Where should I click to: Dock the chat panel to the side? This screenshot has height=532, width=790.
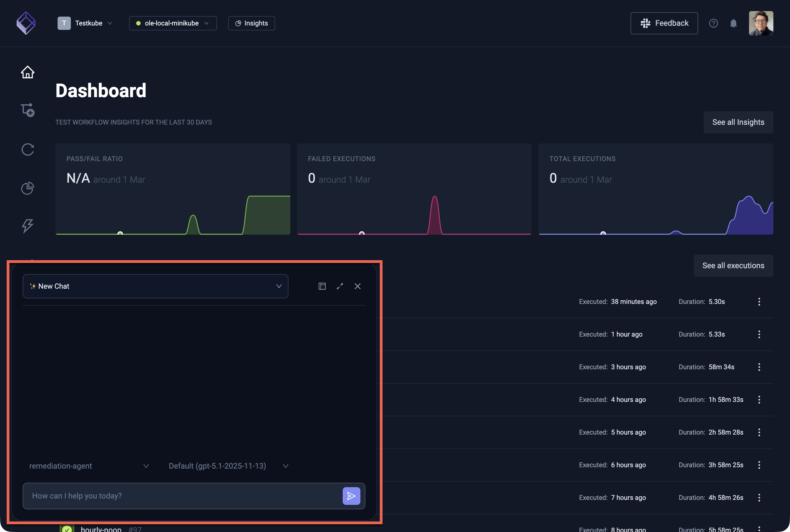(x=322, y=286)
